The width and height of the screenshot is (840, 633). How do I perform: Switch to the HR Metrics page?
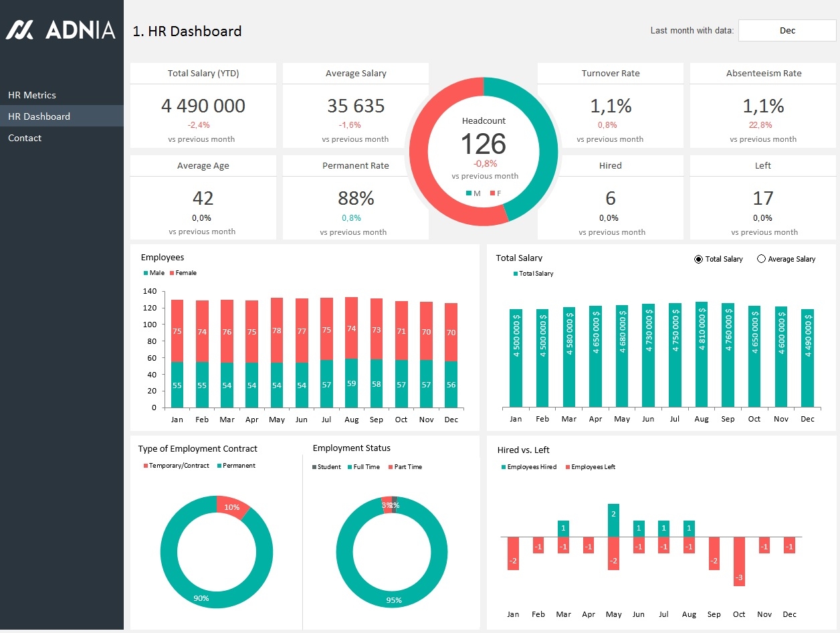(x=31, y=95)
